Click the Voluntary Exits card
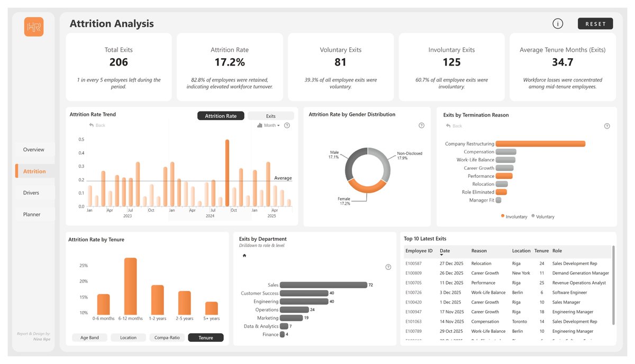 pyautogui.click(x=341, y=67)
